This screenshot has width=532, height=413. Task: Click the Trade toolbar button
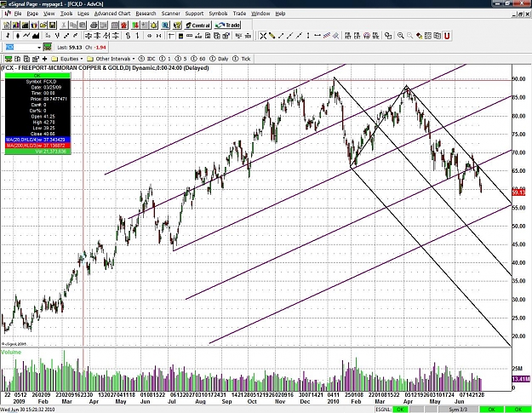point(227,25)
